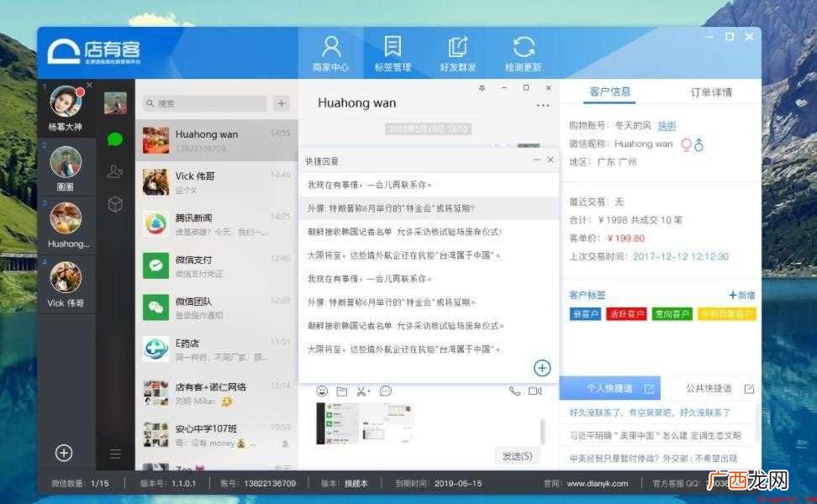
Task: Open the quick reply bubble icon
Action: click(386, 391)
